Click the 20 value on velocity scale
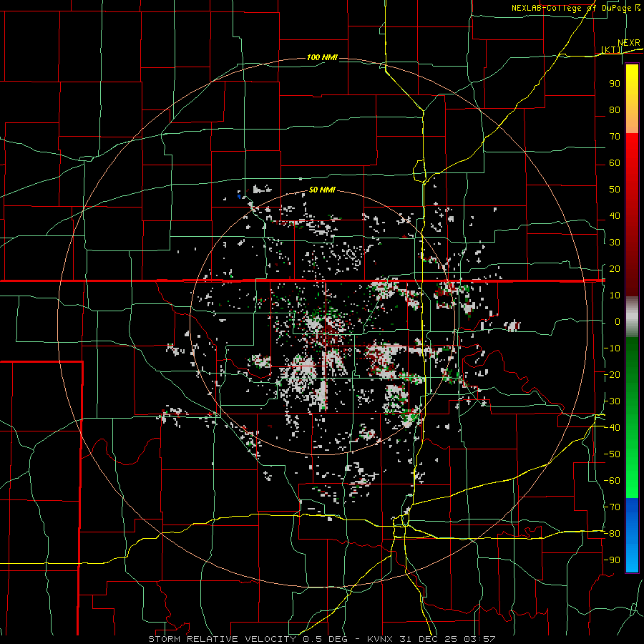The width and height of the screenshot is (644, 644). coord(615,268)
